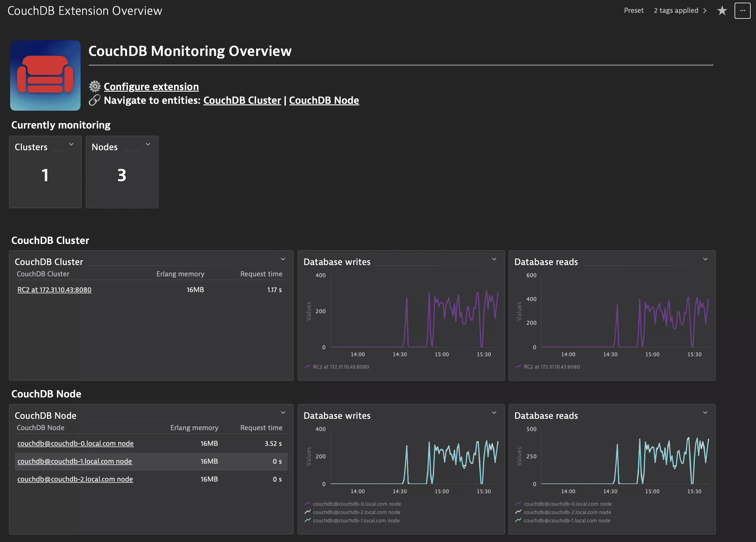Collapse the CouchDB Cluster panel using its chevron
This screenshot has width=756, height=542.
point(283,259)
